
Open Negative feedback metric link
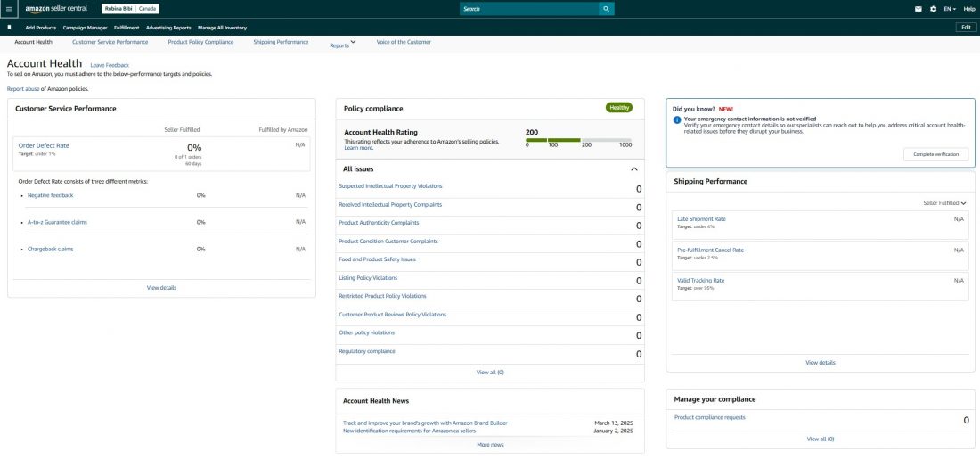click(50, 195)
